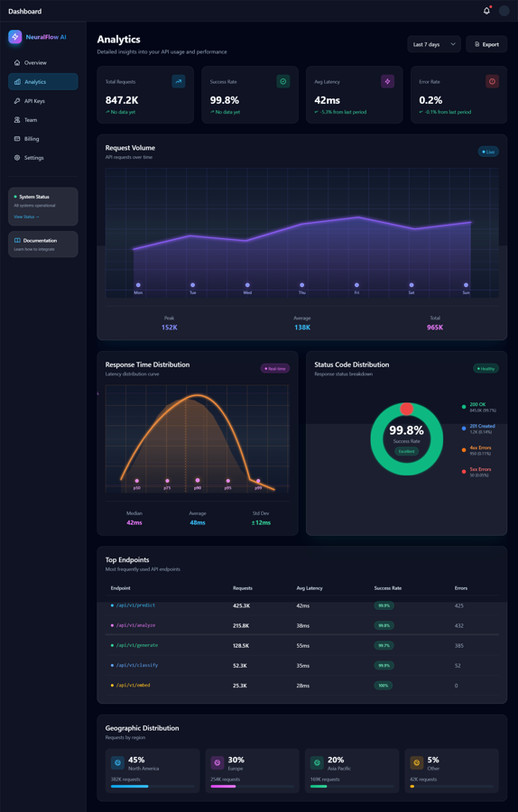
Task: Click the /api/v1/predict endpoint row
Action: click(302, 605)
